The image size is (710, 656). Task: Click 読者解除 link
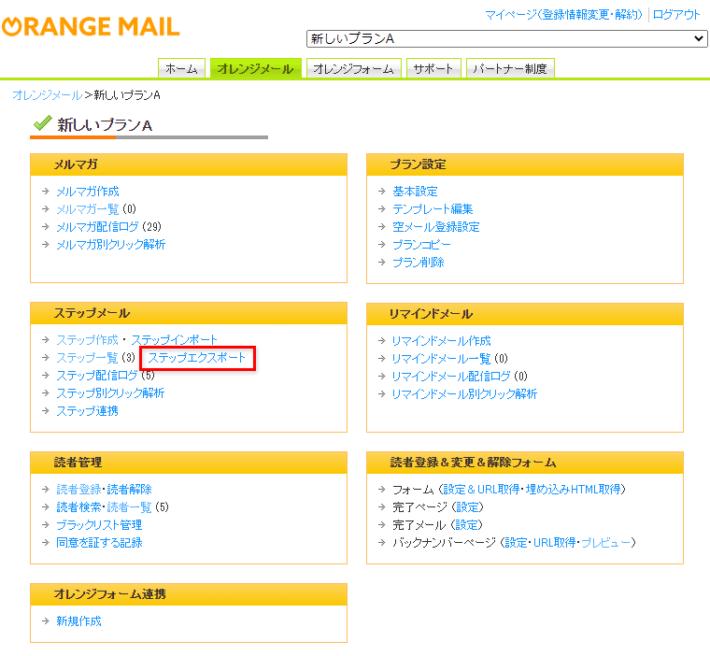pos(130,489)
